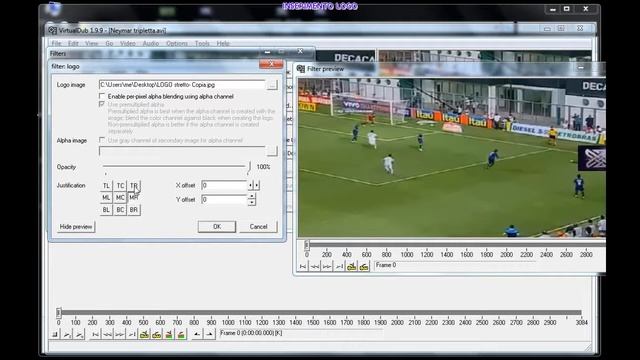This screenshot has width=640, height=360.
Task: Jump to start in Filter preview toolbar
Action: pos(302,267)
